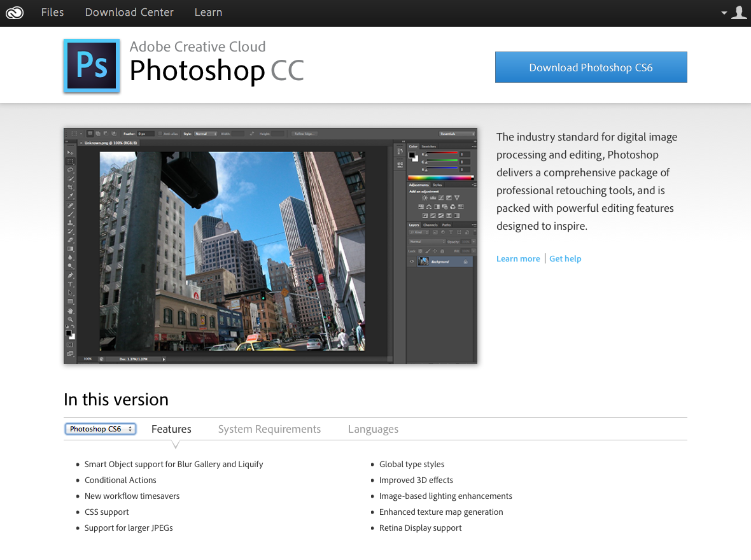
Task: Click the 'Retina Display support' feature text
Action: 421,528
